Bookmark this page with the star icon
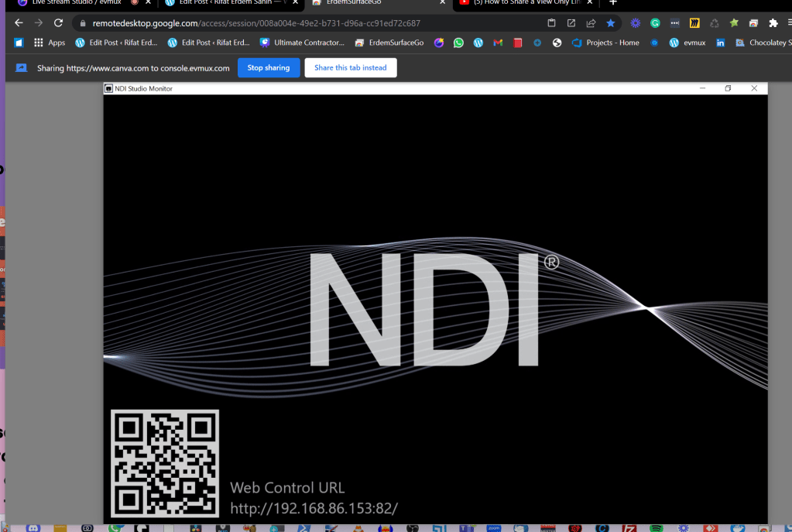Viewport: 792px width, 532px height. 611,22
